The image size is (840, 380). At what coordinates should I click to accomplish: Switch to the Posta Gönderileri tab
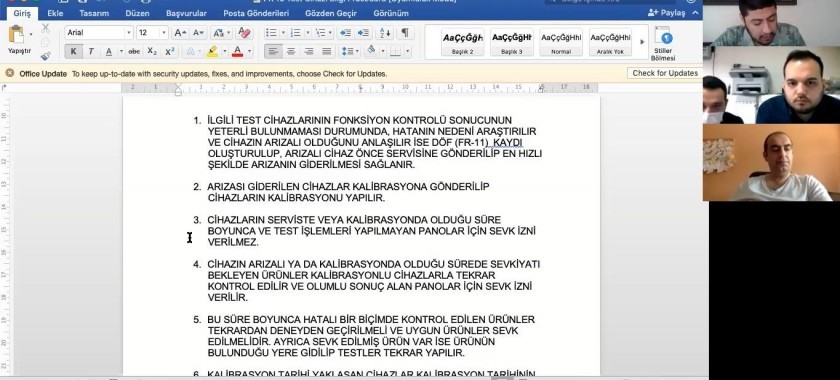click(x=256, y=13)
